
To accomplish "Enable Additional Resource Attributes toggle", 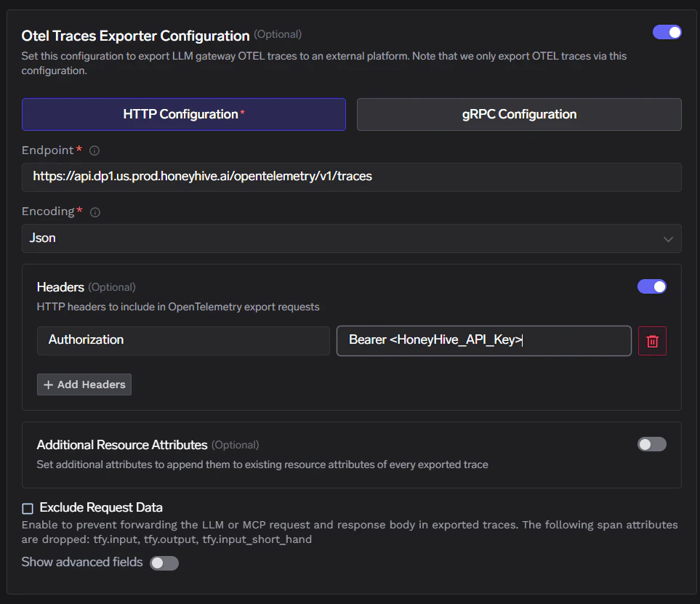I will (x=652, y=444).
